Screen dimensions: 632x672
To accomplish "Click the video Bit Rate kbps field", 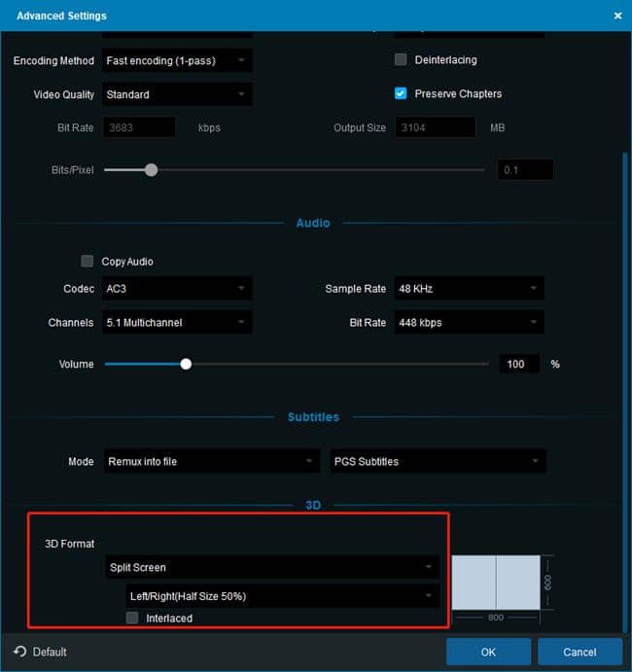I will 139,127.
